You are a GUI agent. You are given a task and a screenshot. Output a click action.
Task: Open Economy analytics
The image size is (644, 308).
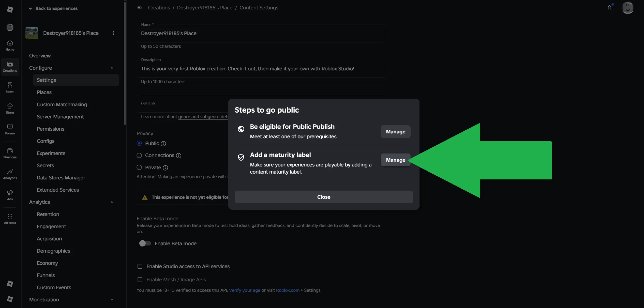47,263
